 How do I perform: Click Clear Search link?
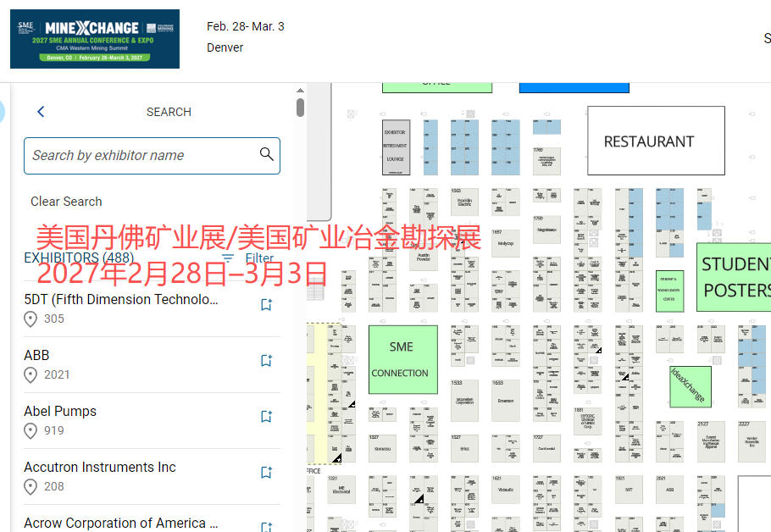pyautogui.click(x=66, y=202)
